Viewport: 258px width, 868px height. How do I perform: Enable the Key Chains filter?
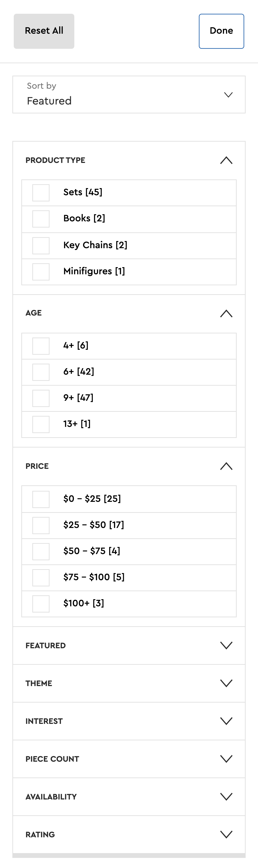40,245
